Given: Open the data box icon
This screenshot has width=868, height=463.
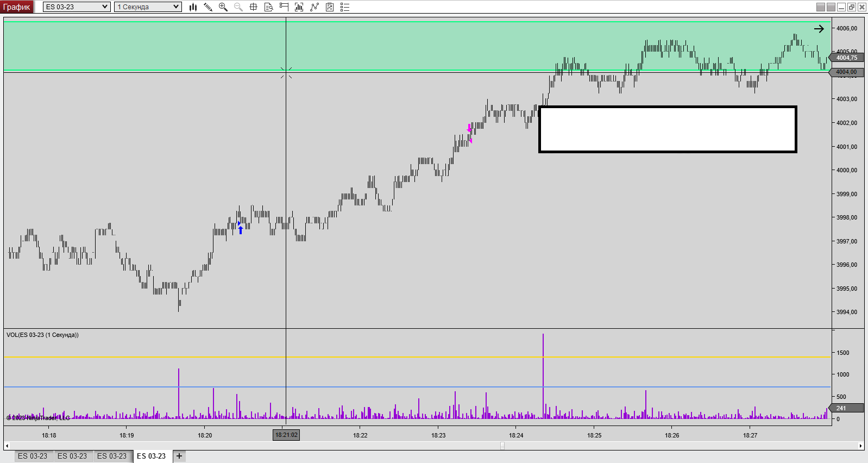Looking at the screenshot, I should [x=268, y=7].
